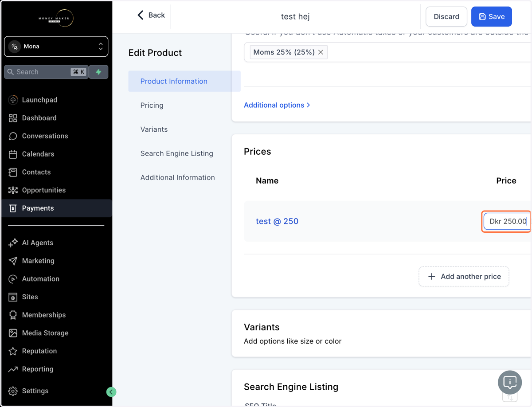Save the product
Image resolution: width=532 pixels, height=407 pixels.
click(492, 16)
